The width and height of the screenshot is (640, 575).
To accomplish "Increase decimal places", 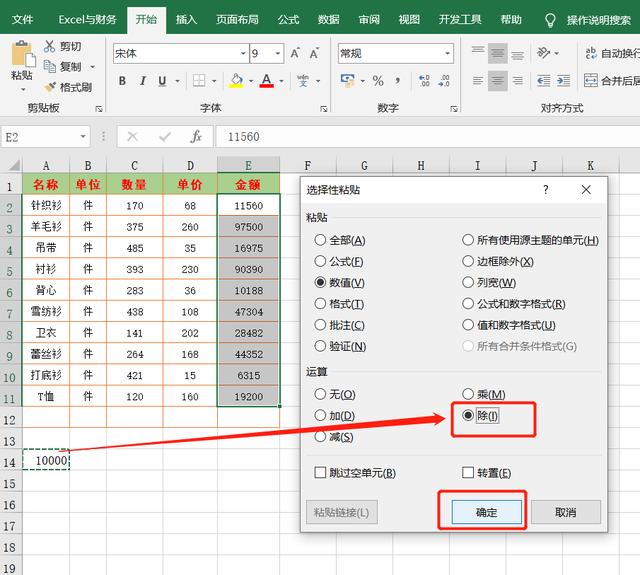I will point(424,80).
